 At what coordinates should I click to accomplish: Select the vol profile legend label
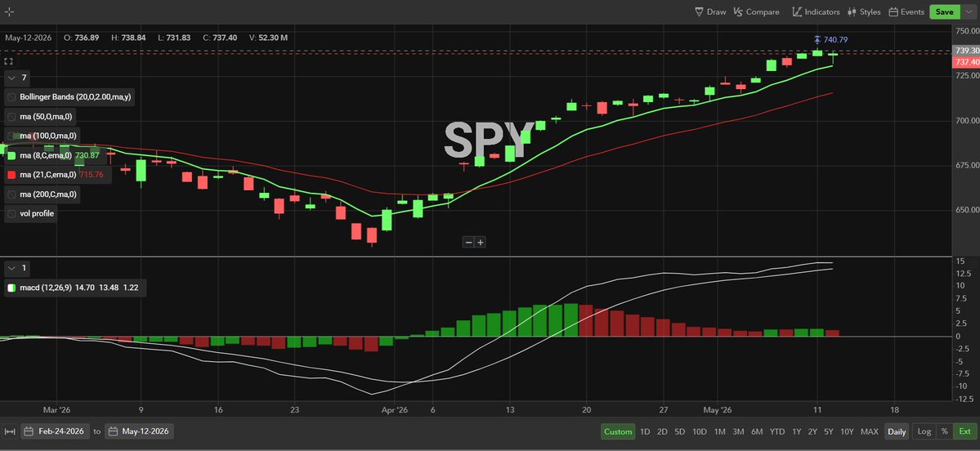point(37,213)
